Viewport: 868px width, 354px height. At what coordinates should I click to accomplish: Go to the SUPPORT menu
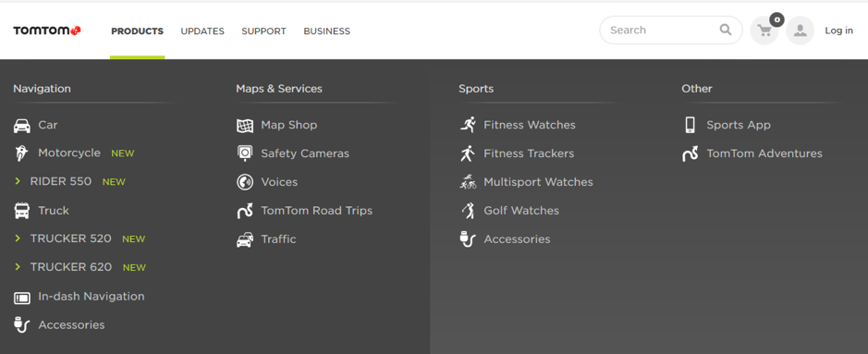click(263, 31)
